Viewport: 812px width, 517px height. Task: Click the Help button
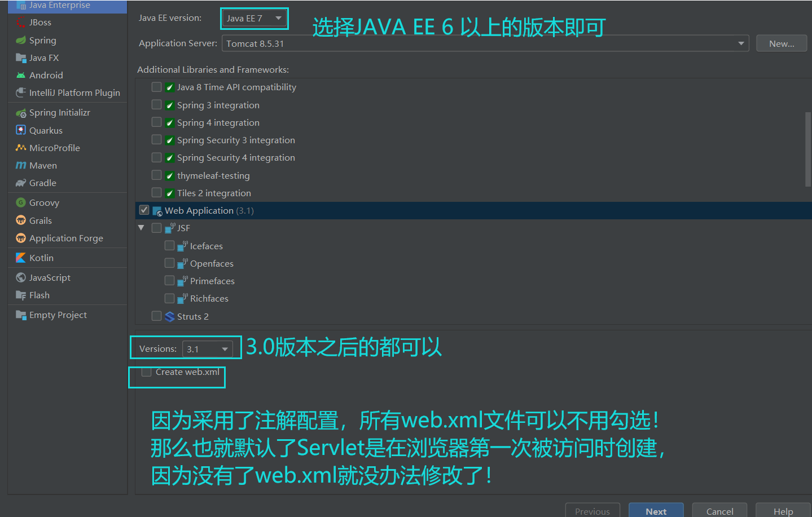coord(783,511)
